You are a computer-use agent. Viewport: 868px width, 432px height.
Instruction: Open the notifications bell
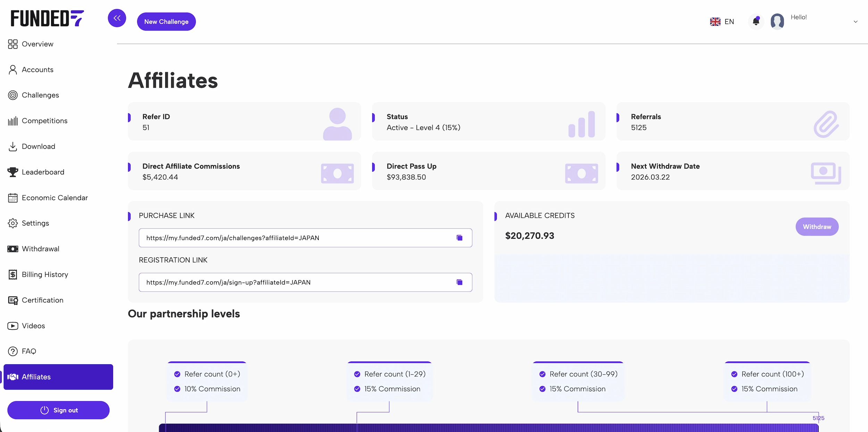[756, 22]
